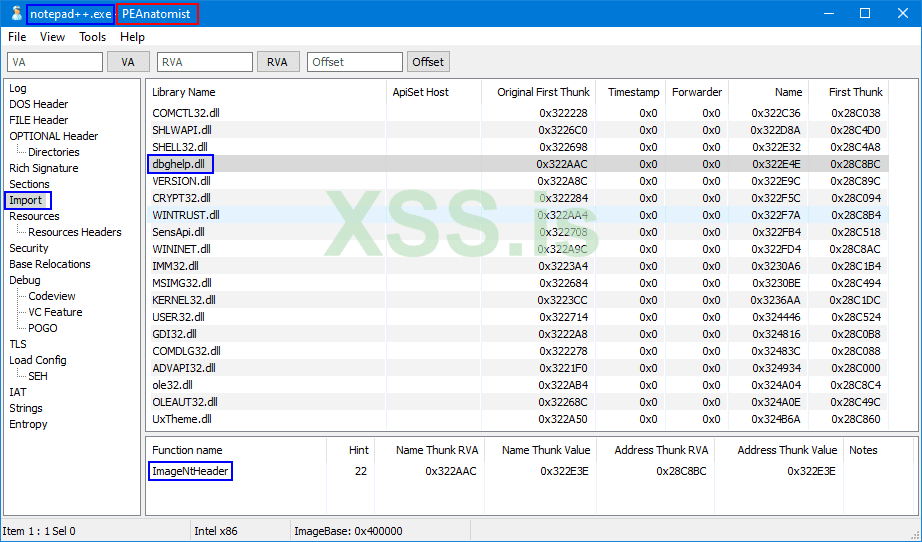The width and height of the screenshot is (922, 542).
Task: Select OPTIONAL Header in sidebar
Action: [x=54, y=136]
